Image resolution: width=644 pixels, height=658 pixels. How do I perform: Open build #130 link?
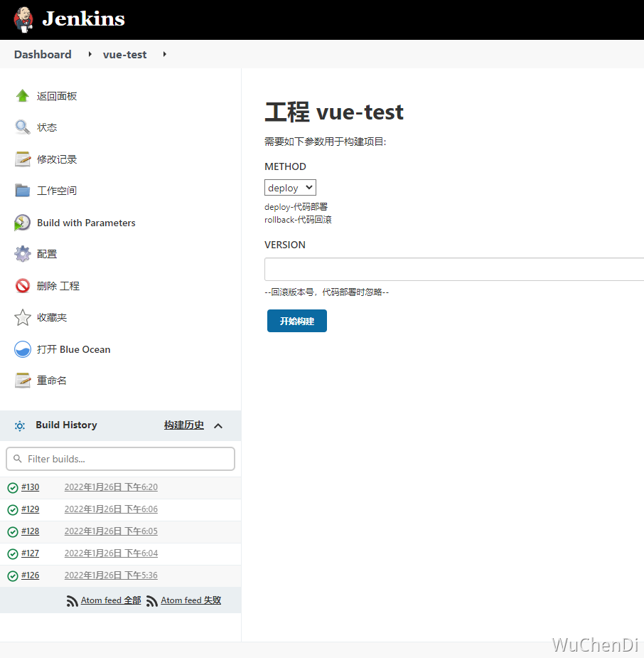click(30, 487)
